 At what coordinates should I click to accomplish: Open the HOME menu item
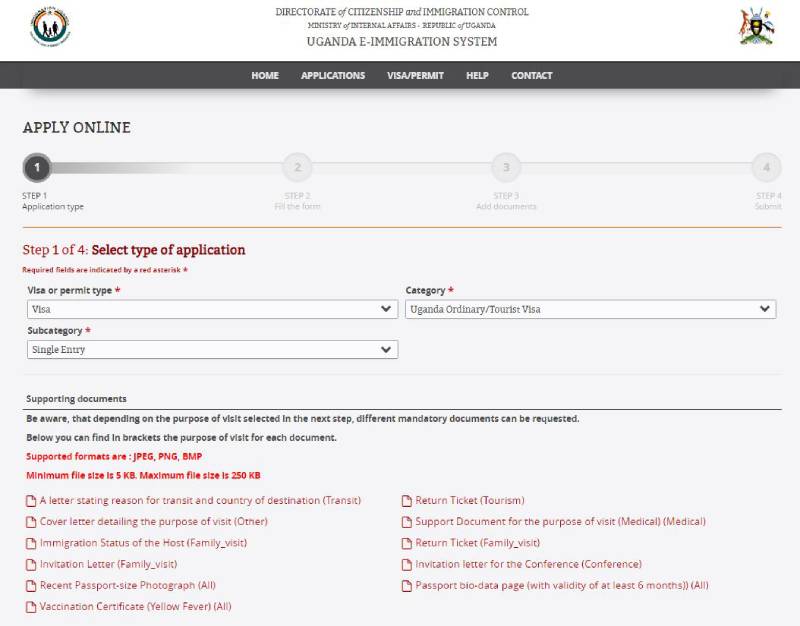(x=265, y=76)
